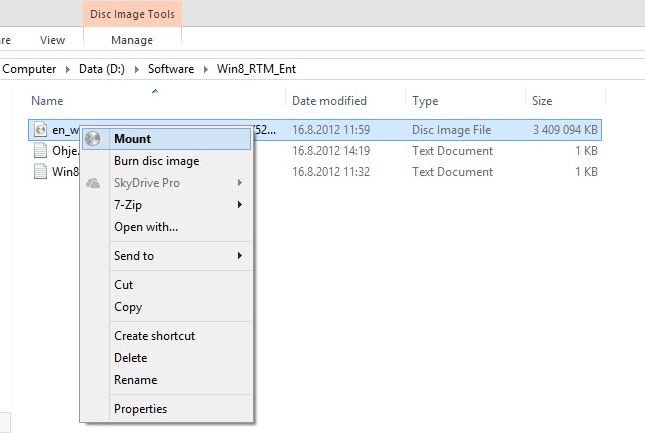Click the SkyDrive Pro cloud icon
This screenshot has height=433, width=645.
(93, 183)
